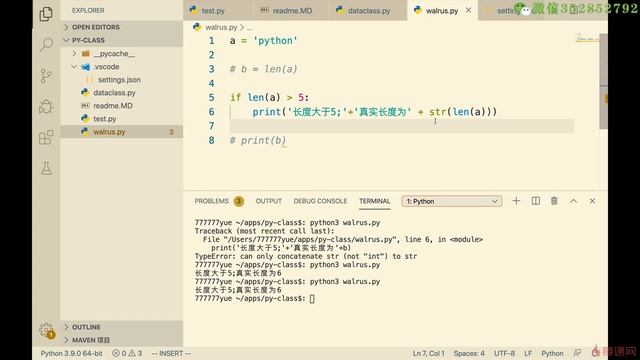Click walrus.py in the breadcrumb
640x360 pixels.
pyautogui.click(x=221, y=27)
